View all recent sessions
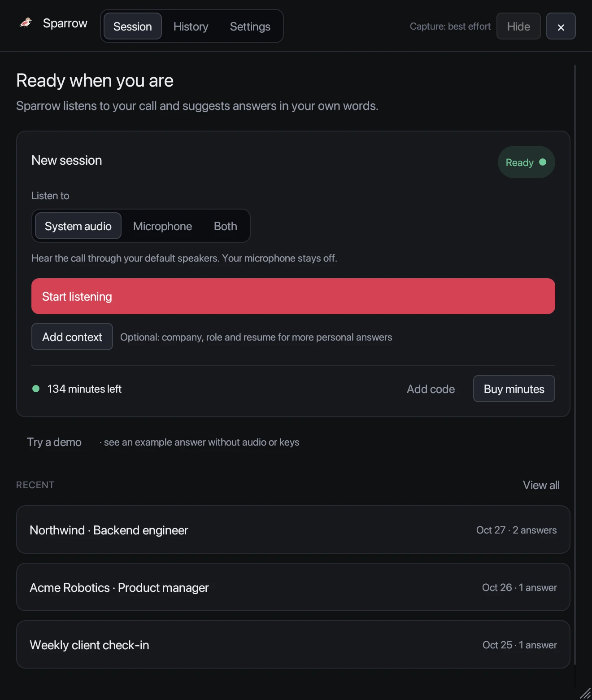This screenshot has width=592, height=700. (541, 485)
